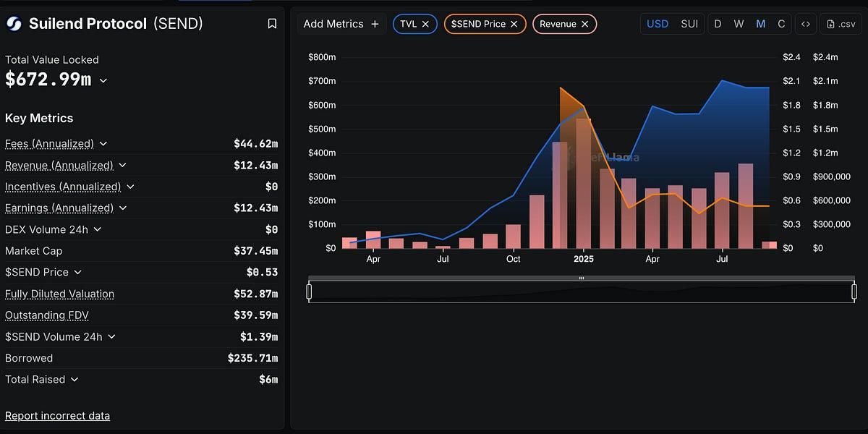Click the $672.99m TVL value
The width and height of the screenshot is (868, 434).
click(48, 80)
